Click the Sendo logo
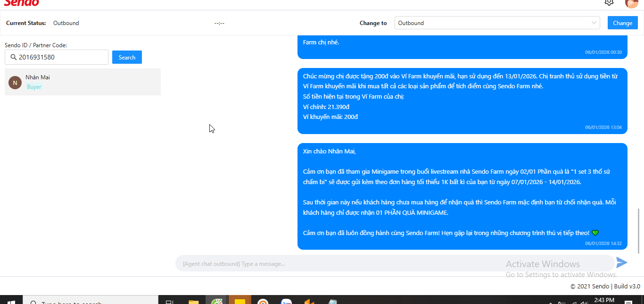The height and width of the screenshot is (304, 644). (22, 2)
